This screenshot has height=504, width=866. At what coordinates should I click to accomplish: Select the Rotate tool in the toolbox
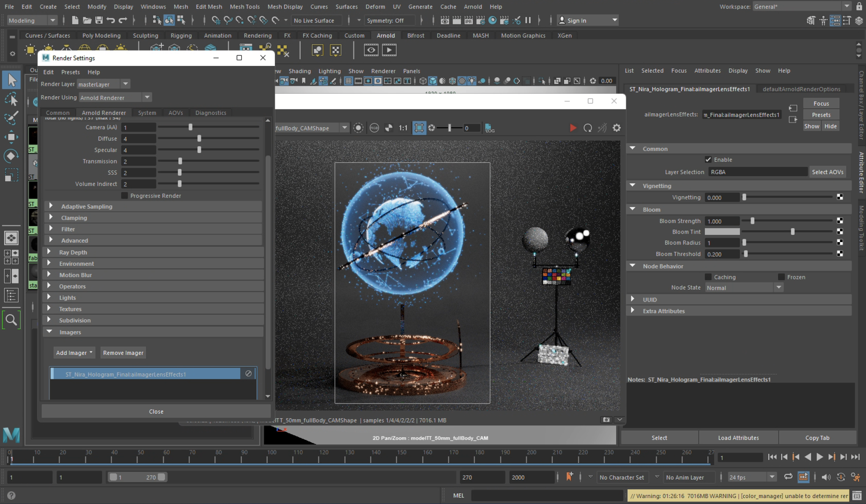(x=11, y=155)
